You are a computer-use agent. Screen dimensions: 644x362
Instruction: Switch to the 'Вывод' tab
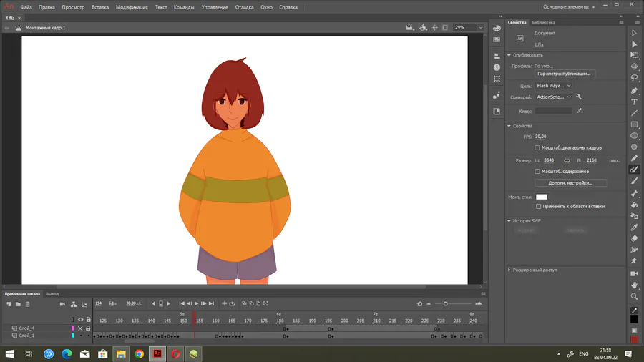(x=52, y=294)
